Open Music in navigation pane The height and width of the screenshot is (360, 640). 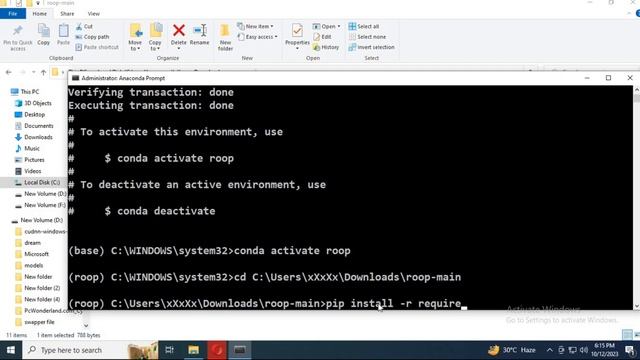click(x=27, y=149)
